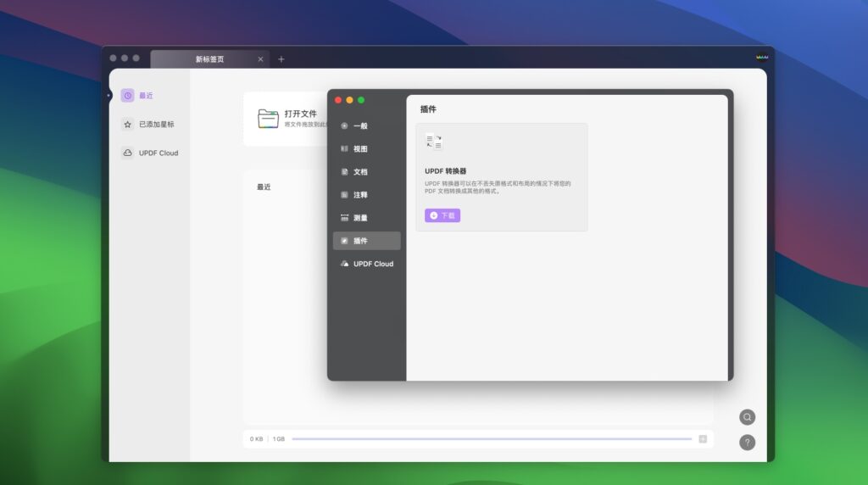Click the 0 KB storage label
Screen dimensions: 868x485
pyautogui.click(x=256, y=439)
